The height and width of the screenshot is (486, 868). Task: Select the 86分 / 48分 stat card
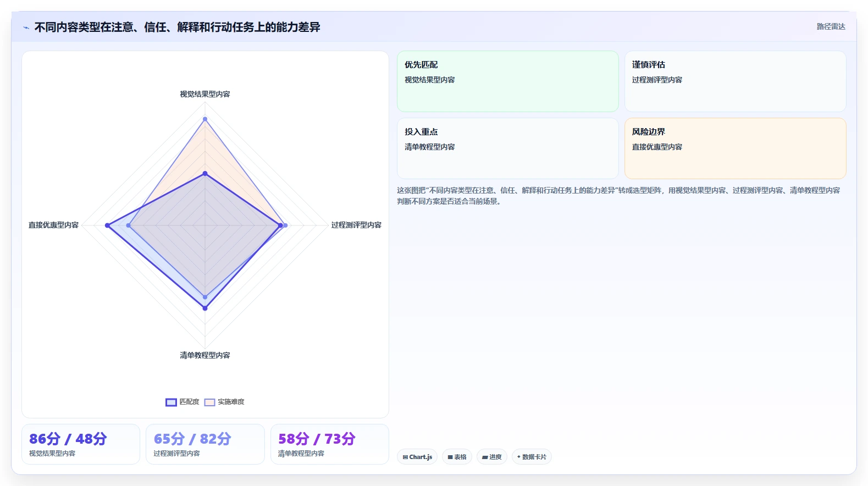click(x=81, y=444)
